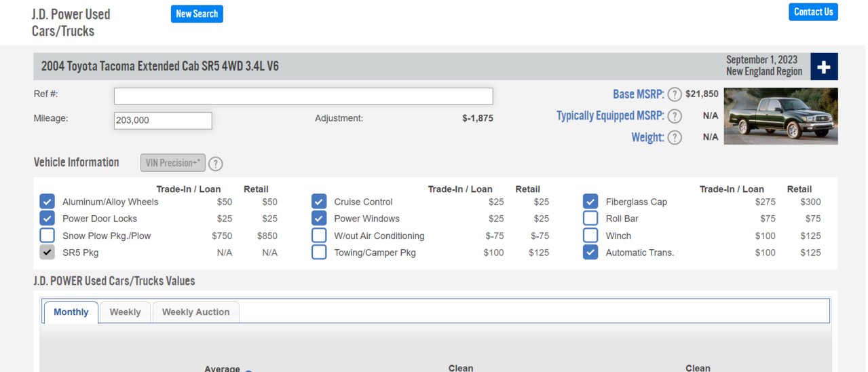Uncheck Fiberglass Cap option
The width and height of the screenshot is (868, 372).
[590, 202]
